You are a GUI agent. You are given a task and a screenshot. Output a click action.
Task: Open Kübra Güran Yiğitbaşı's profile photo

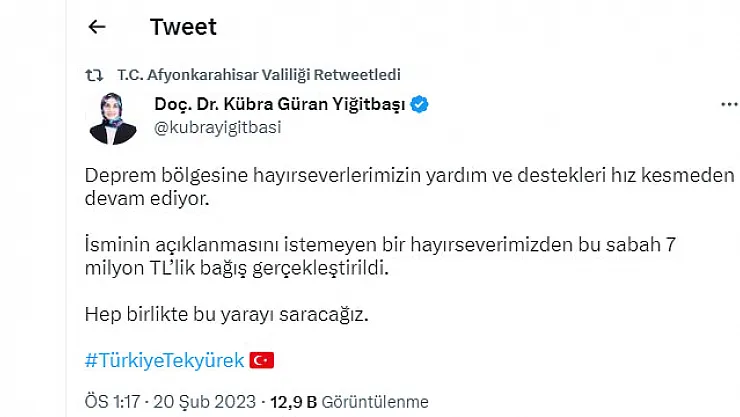[112, 119]
